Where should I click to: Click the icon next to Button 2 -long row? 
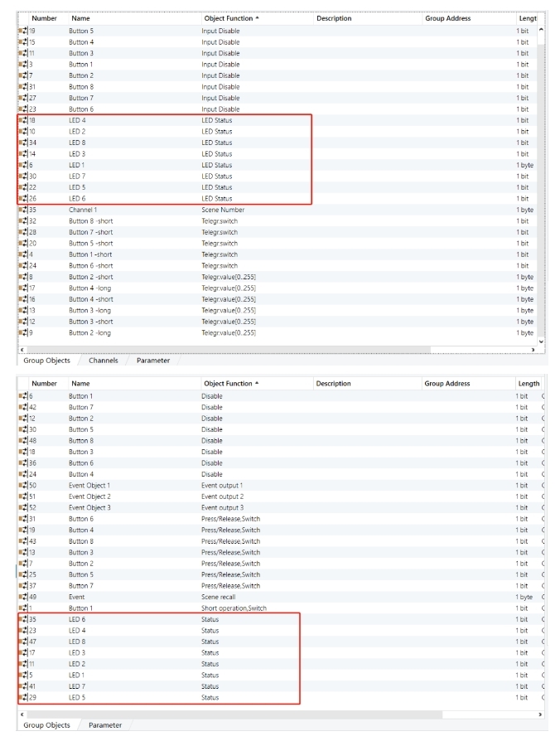(22, 333)
